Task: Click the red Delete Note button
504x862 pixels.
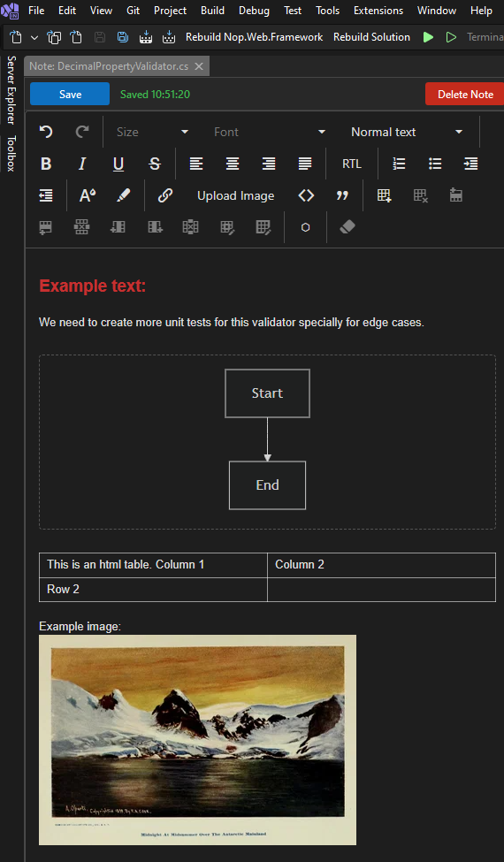Action: click(x=465, y=94)
